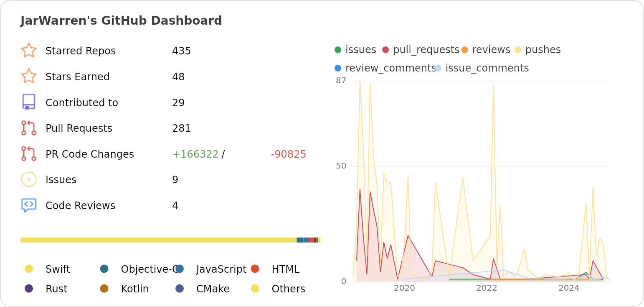
Task: Click the review_comments legend label
Action: (390, 68)
